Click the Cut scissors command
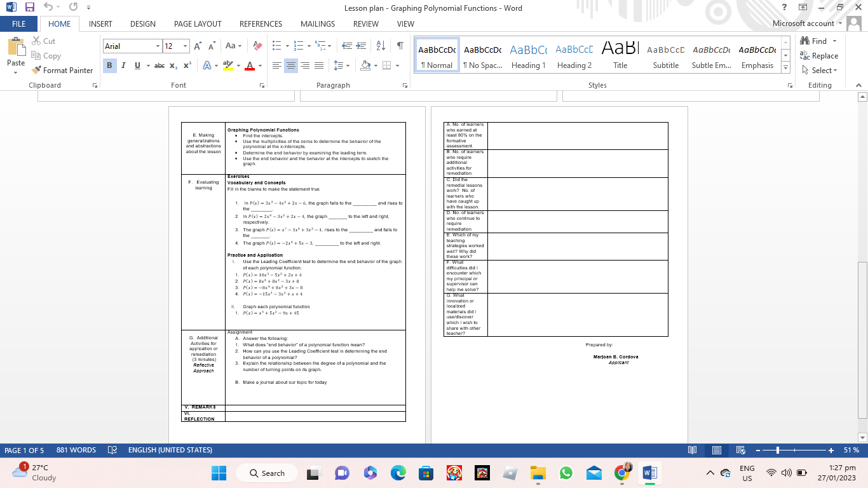Image resolution: width=868 pixels, height=488 pixels. tap(43, 41)
